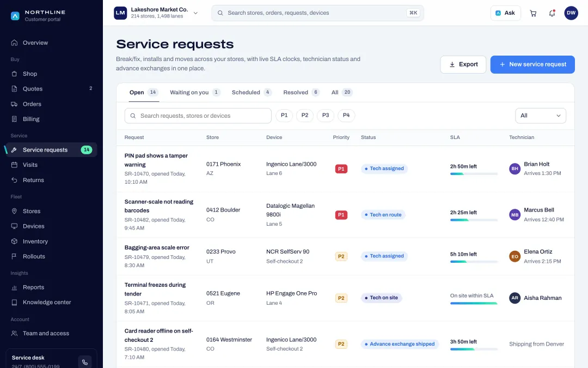Click the 0521 Eugene store cell

223,298
